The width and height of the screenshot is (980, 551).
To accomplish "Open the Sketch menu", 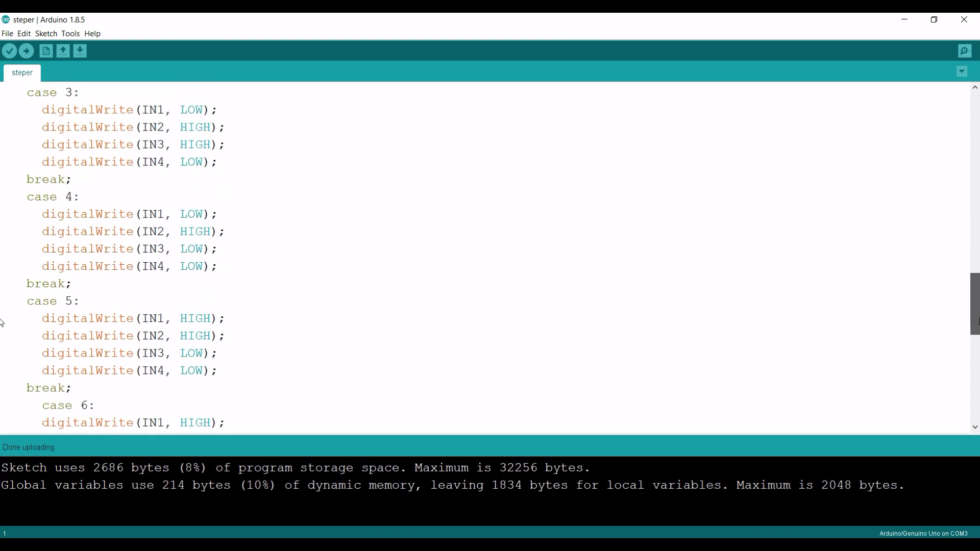I will (46, 34).
